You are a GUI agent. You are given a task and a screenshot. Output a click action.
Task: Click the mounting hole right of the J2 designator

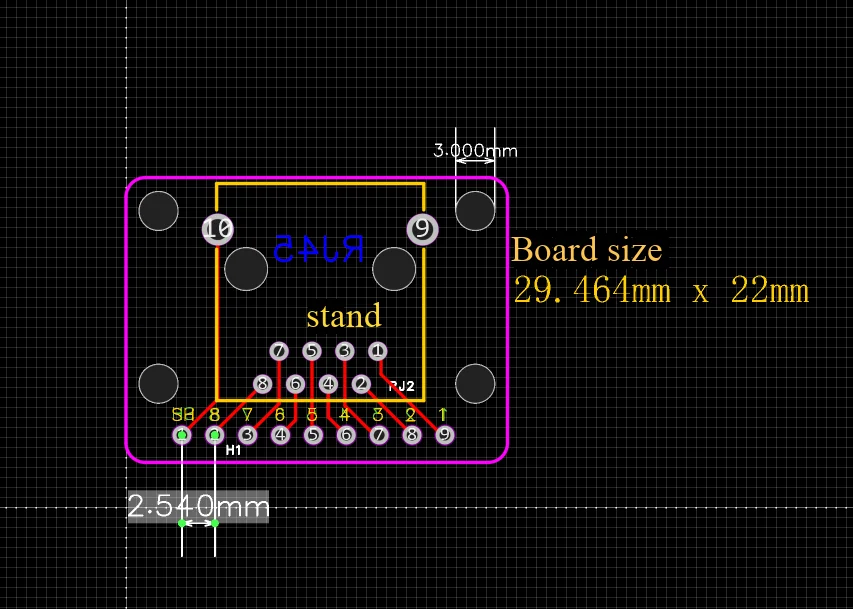pyautogui.click(x=475, y=384)
